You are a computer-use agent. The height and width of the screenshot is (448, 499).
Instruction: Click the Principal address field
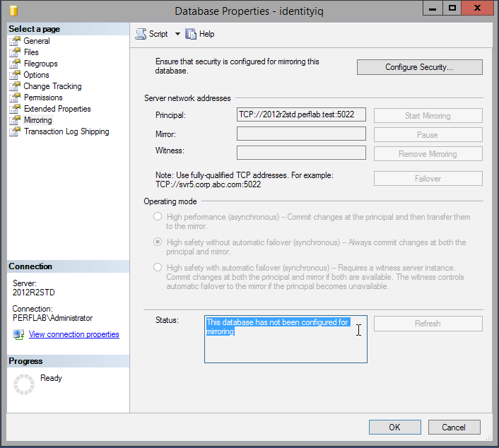click(x=301, y=114)
